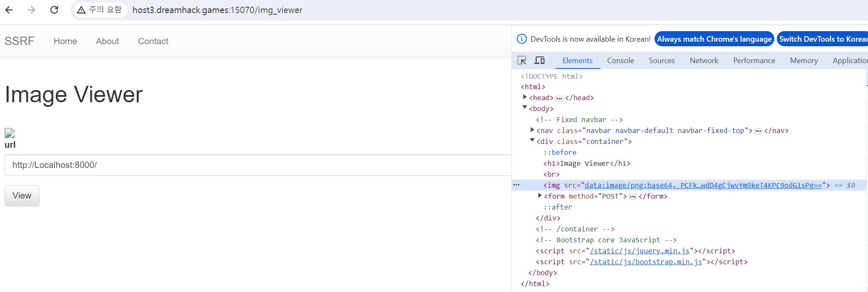Click the SSRF brand link
This screenshot has height=292, width=868.
click(19, 41)
